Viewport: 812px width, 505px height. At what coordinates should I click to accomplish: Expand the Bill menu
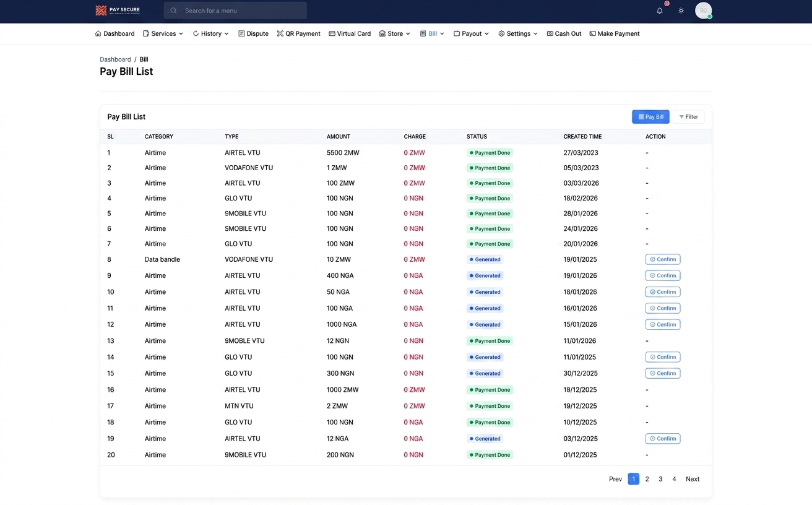tap(432, 33)
